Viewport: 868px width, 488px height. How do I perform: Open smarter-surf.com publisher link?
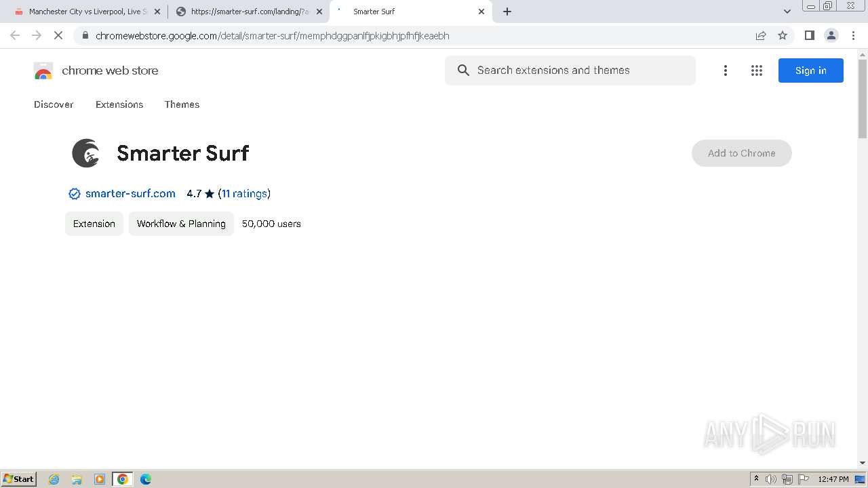(x=130, y=194)
